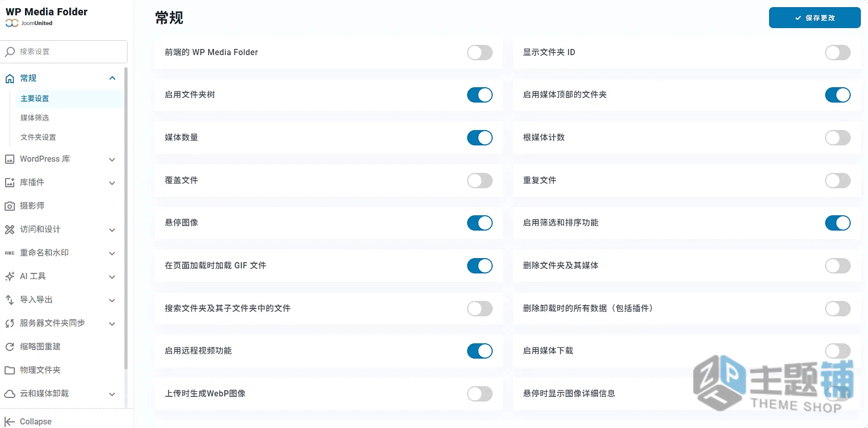The width and height of the screenshot is (868, 428).
Task: Expand 服务器文件夹同步 chevron
Action: 112,324
